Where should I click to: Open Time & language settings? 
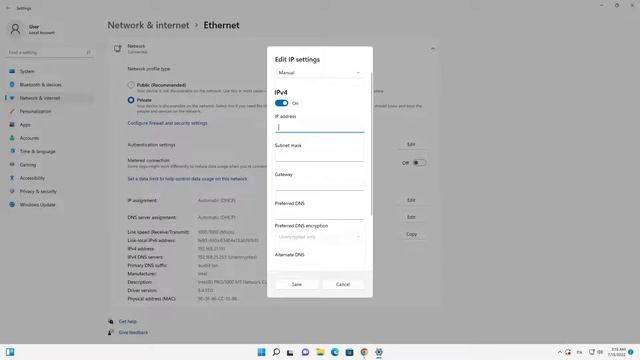(x=49, y=151)
